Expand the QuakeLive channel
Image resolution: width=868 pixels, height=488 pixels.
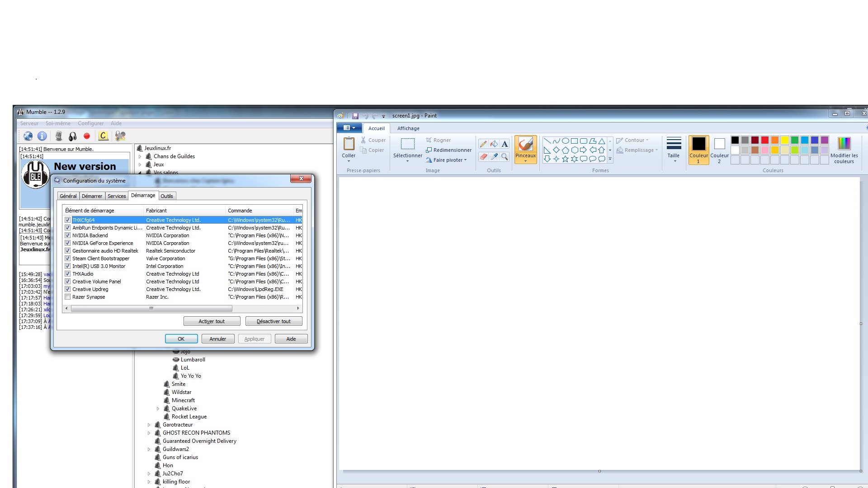(x=158, y=408)
